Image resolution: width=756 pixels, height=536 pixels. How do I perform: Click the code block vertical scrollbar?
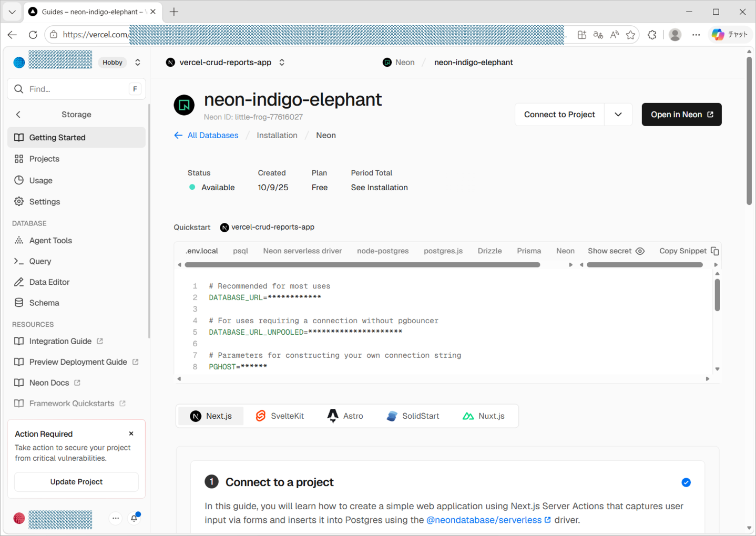point(717,295)
